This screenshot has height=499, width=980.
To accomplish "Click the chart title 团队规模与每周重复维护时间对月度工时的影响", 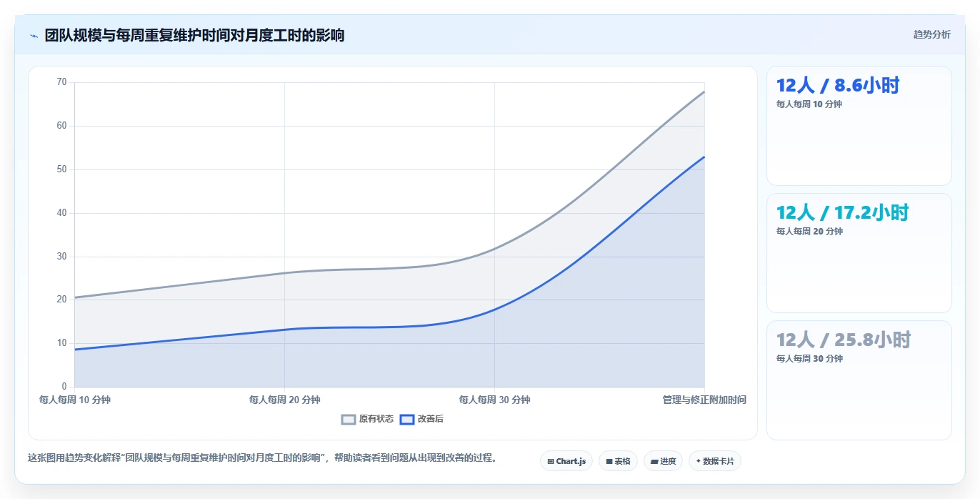I will click(x=194, y=35).
